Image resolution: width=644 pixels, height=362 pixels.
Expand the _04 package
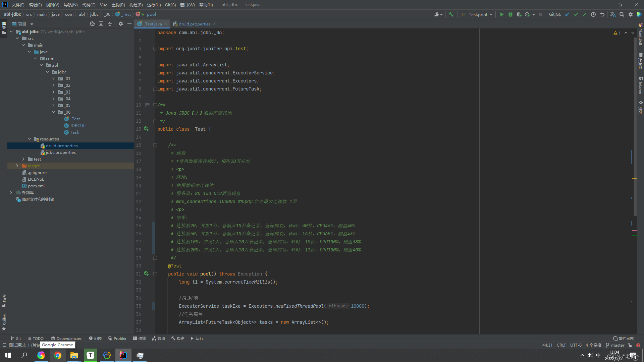53,99
